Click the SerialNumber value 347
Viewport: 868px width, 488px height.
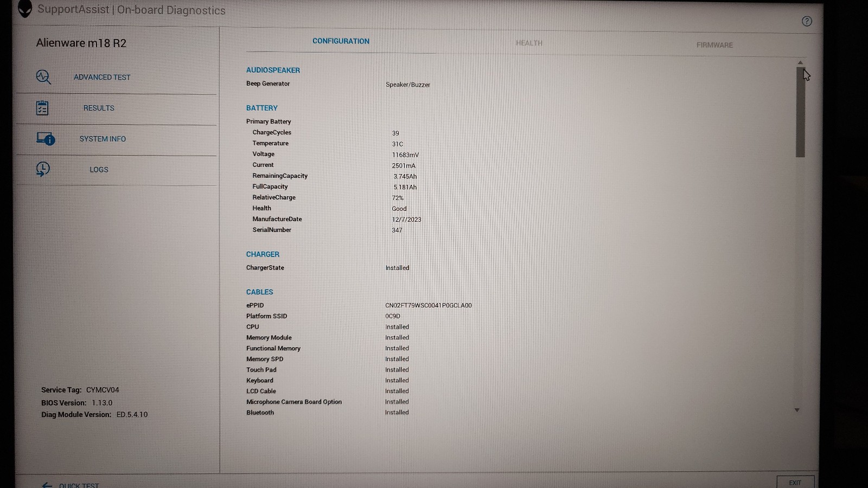pos(397,230)
